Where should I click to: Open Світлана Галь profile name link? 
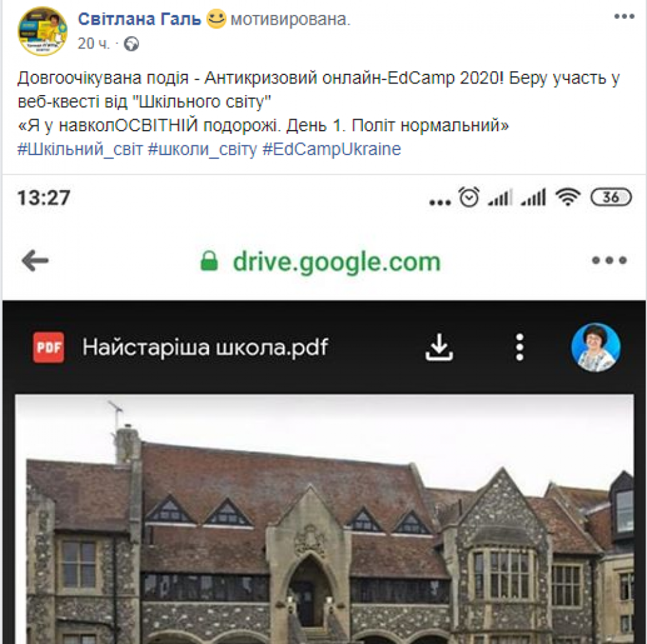(x=140, y=19)
